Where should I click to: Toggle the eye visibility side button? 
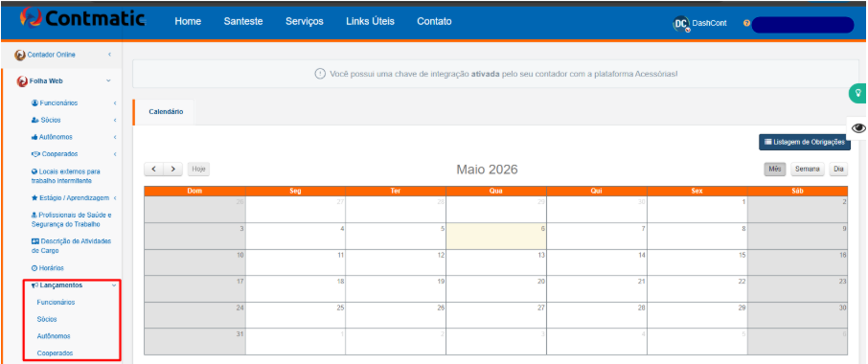(858, 127)
